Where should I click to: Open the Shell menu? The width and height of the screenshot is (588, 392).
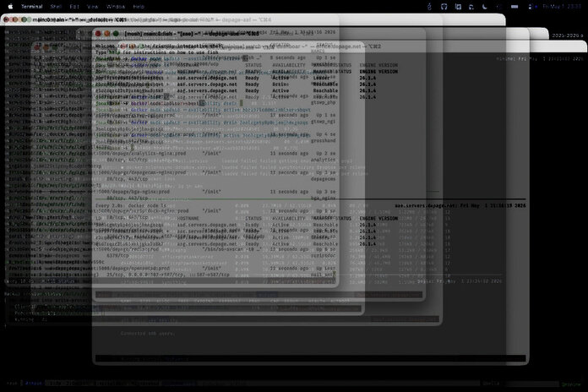[x=56, y=7]
